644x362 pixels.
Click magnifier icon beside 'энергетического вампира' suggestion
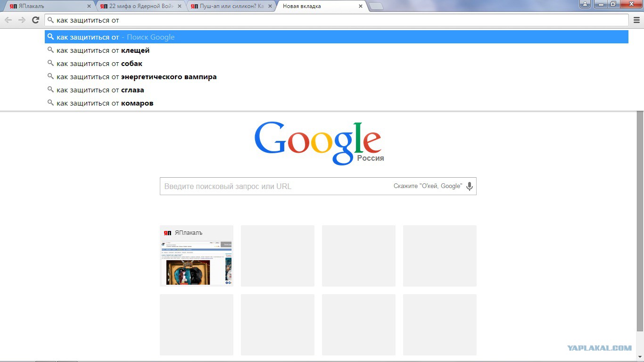[50, 76]
